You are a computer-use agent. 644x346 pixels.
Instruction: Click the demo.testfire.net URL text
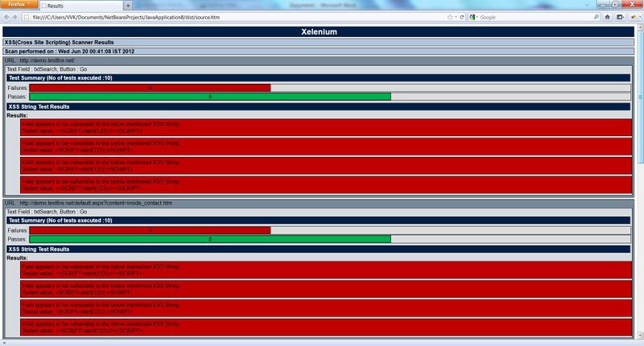click(47, 60)
